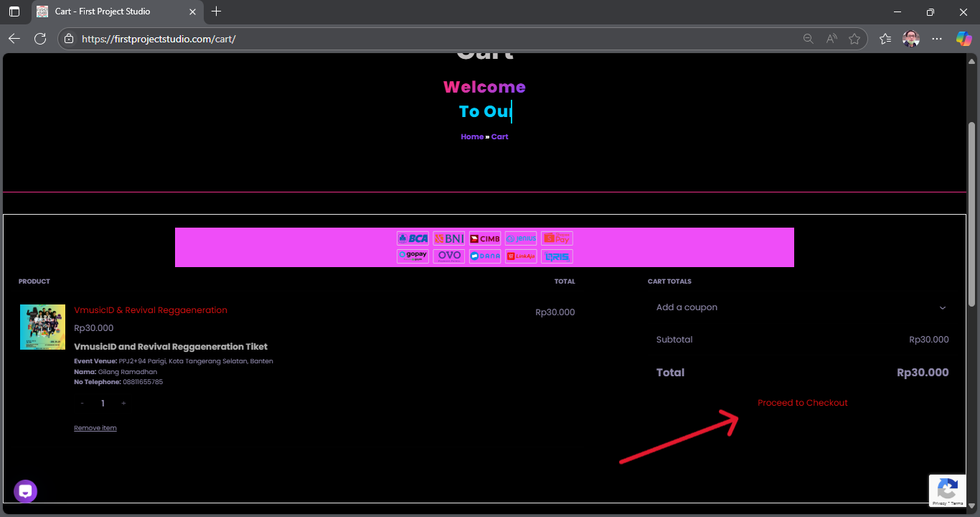Viewport: 980px width, 517px height.
Task: Click the Add a coupon chevron arrow
Action: pyautogui.click(x=943, y=307)
